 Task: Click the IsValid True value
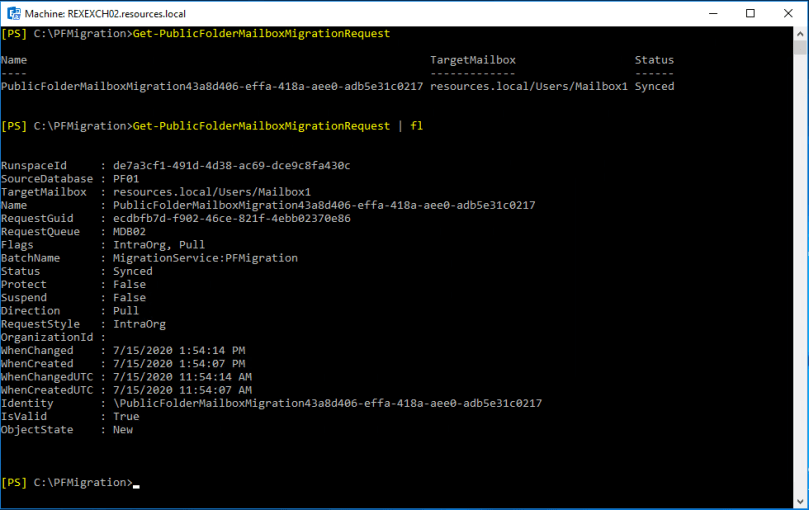coord(126,416)
